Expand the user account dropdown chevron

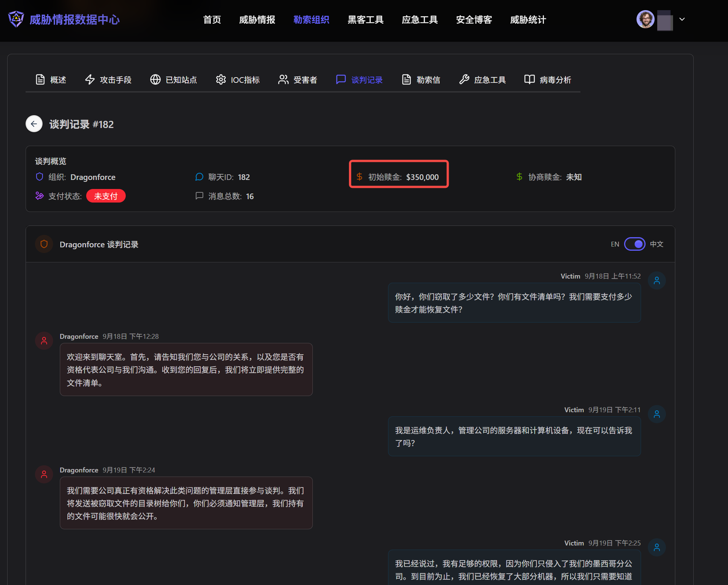click(x=682, y=19)
